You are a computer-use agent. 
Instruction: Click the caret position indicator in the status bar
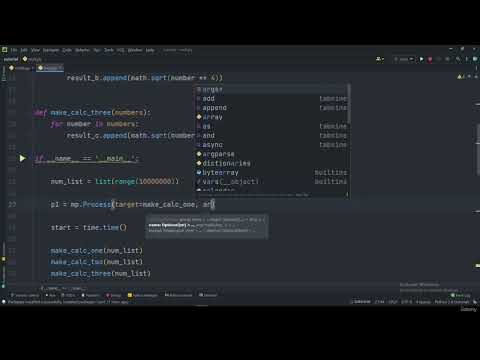379,302
